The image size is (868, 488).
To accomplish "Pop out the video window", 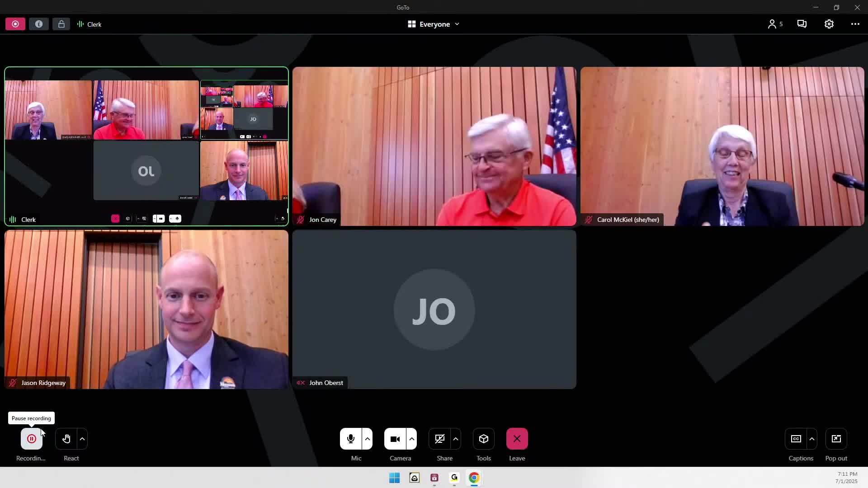I will coord(836,439).
